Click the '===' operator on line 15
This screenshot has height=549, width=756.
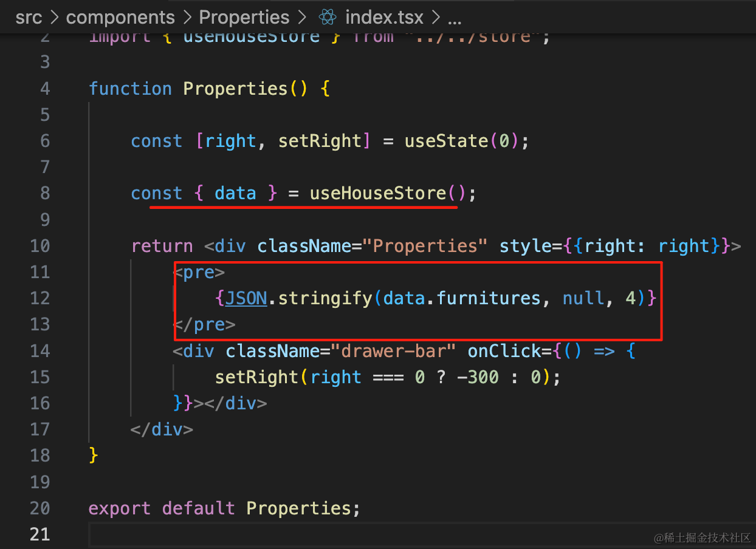pos(388,377)
